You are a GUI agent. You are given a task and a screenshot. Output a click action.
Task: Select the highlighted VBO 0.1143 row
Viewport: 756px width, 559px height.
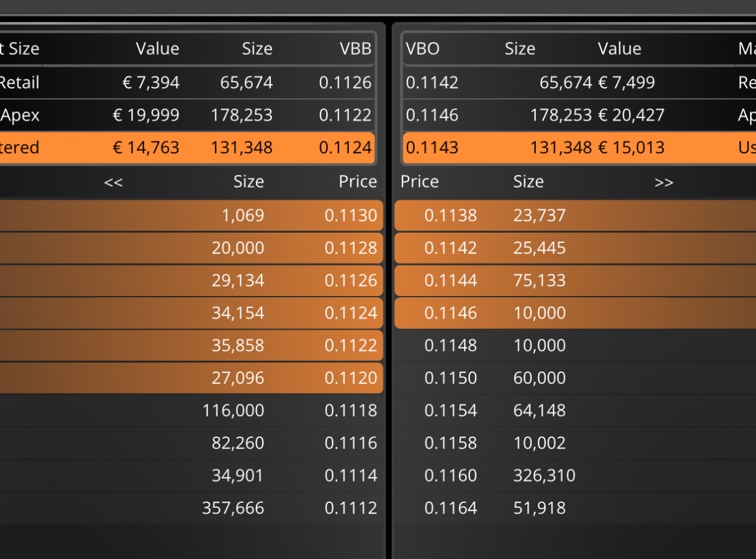click(579, 147)
